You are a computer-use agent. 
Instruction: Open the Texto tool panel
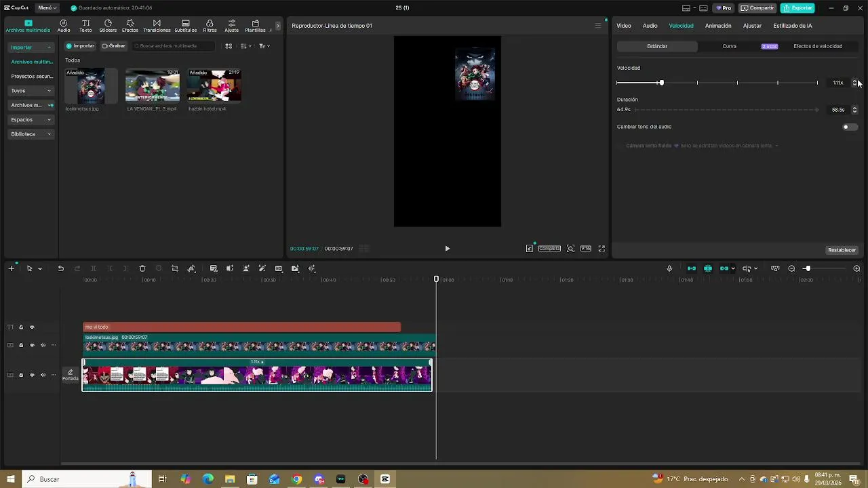click(x=85, y=26)
